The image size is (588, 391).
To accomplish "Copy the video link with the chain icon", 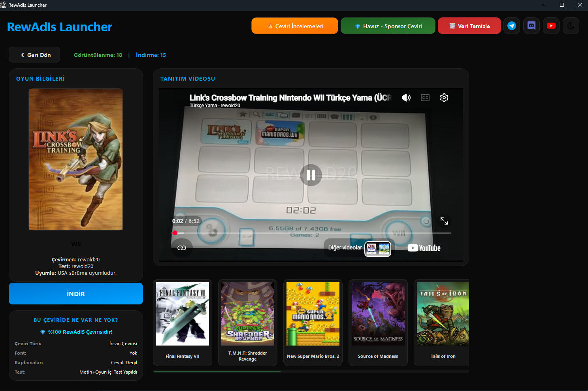I will tap(182, 248).
